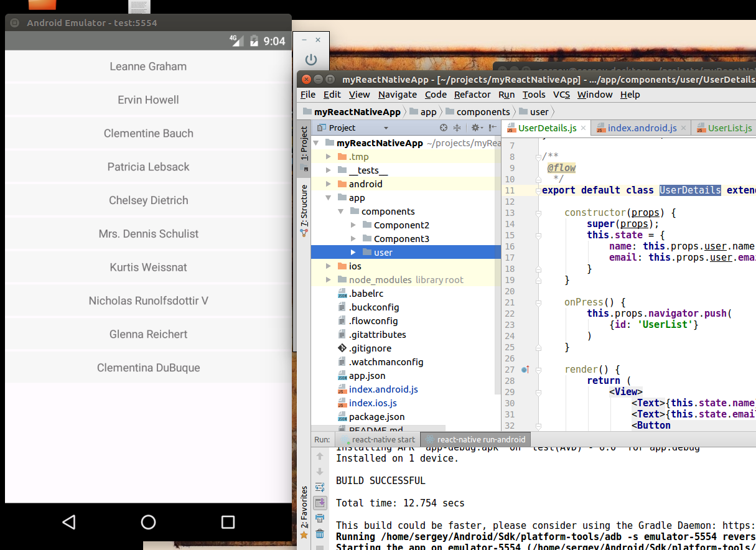This screenshot has width=756, height=550.
Task: Click the user breadcrumb in navigation bar
Action: tap(534, 112)
